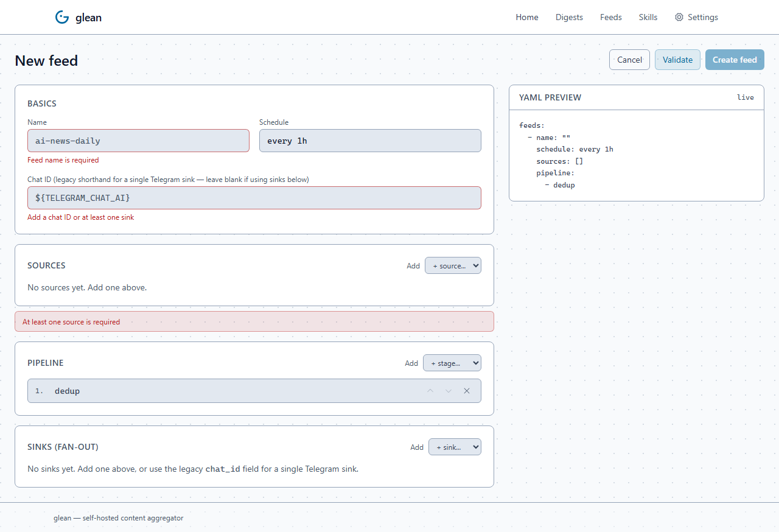The width and height of the screenshot is (779, 532).
Task: Move dedup stage up with arrow
Action: (x=430, y=391)
